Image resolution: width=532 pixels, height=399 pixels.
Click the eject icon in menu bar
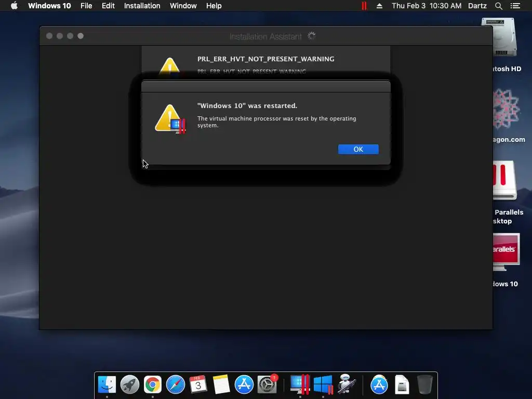(x=379, y=6)
